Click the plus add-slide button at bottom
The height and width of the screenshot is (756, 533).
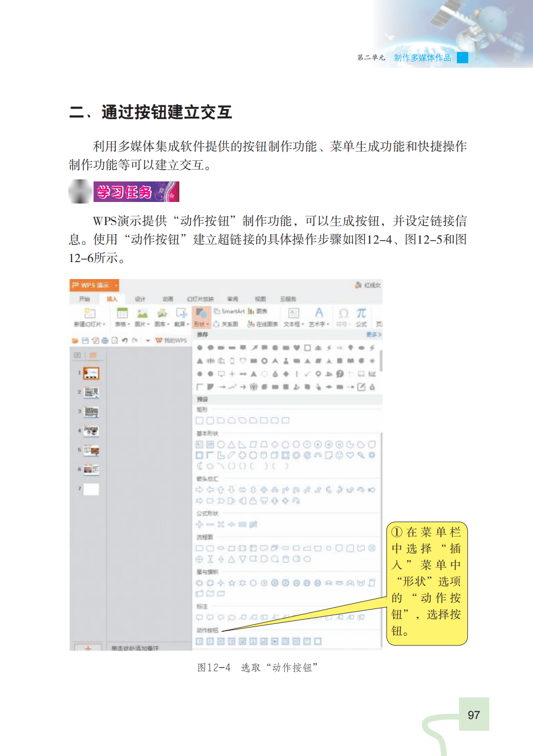(88, 648)
